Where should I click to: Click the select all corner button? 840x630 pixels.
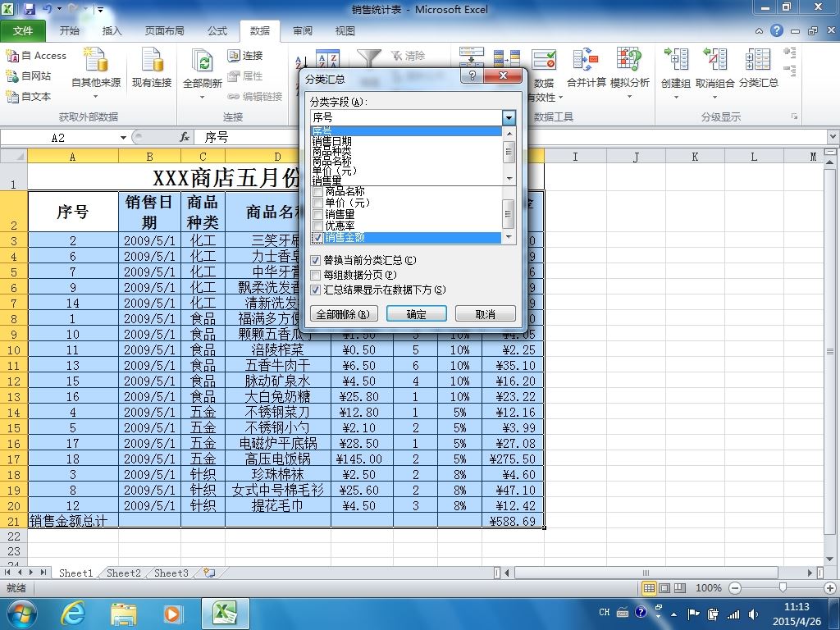click(x=13, y=156)
